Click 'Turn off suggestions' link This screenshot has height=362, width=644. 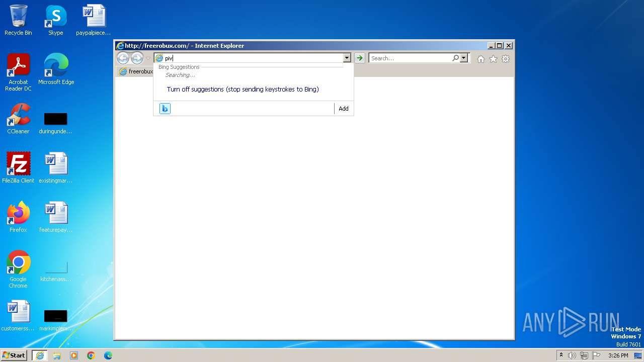point(243,89)
